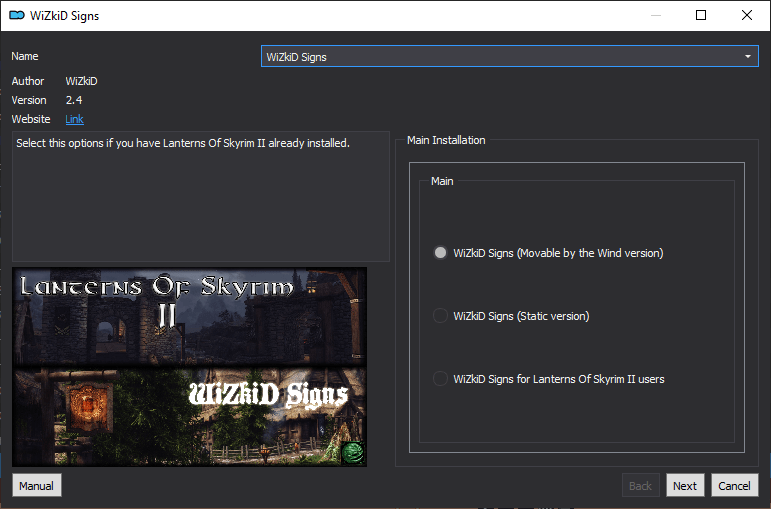Image resolution: width=771 pixels, height=509 pixels.
Task: Click the Name field label
Action: tap(25, 56)
